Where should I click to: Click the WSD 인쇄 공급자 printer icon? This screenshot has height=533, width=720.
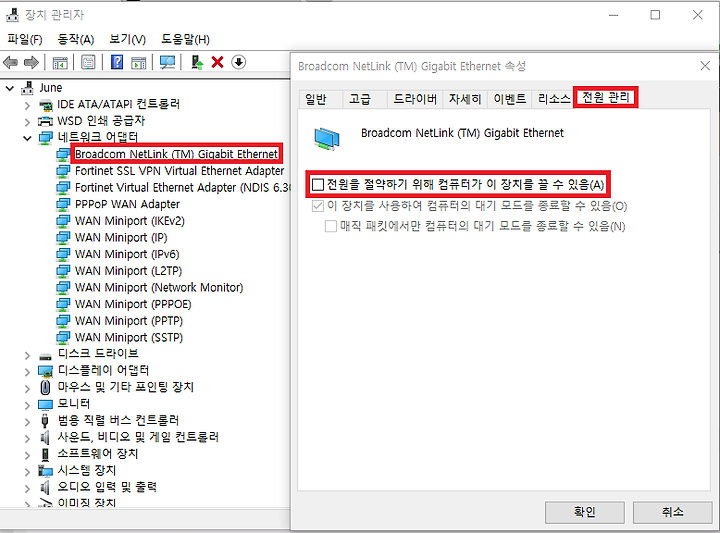[x=45, y=121]
